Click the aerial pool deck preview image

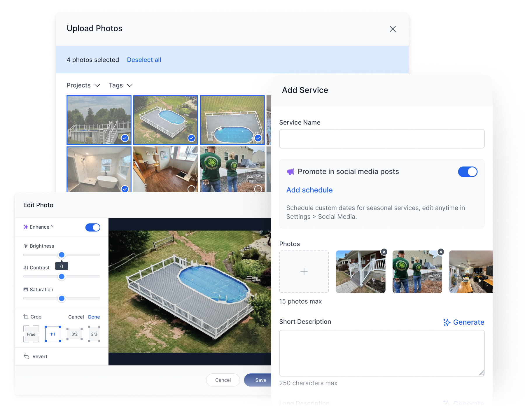tap(190, 292)
